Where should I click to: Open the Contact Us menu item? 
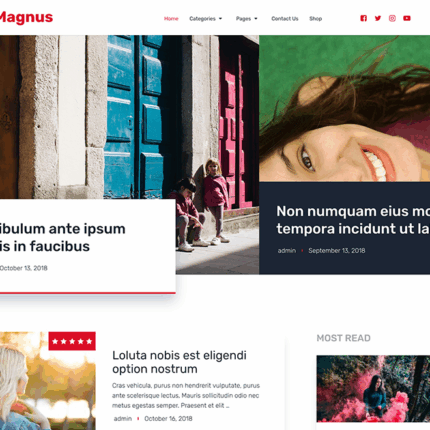[x=285, y=19]
